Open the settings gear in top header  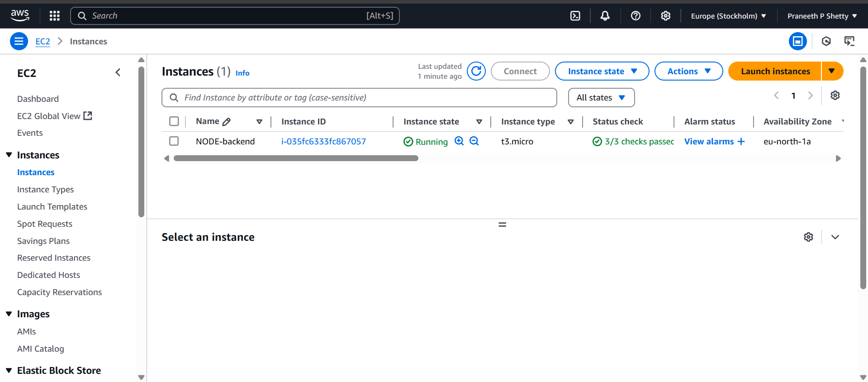point(665,16)
